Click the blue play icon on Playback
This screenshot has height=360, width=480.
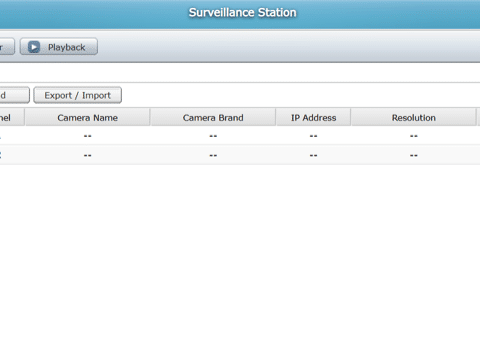[34, 47]
